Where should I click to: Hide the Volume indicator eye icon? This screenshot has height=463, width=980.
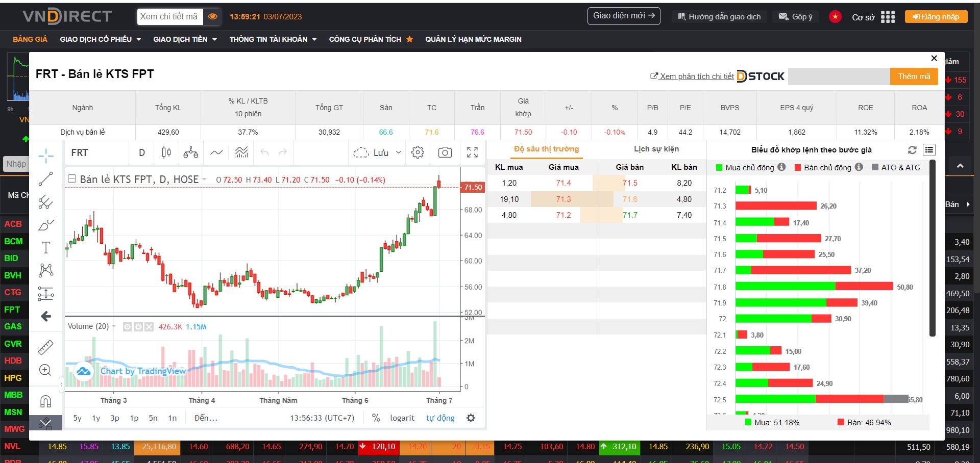point(128,327)
